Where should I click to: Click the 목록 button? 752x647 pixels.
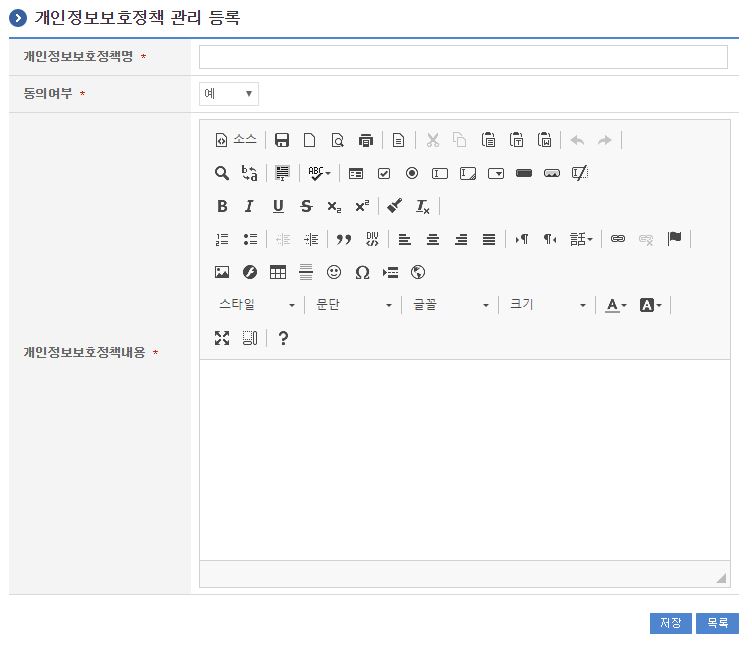[717, 623]
